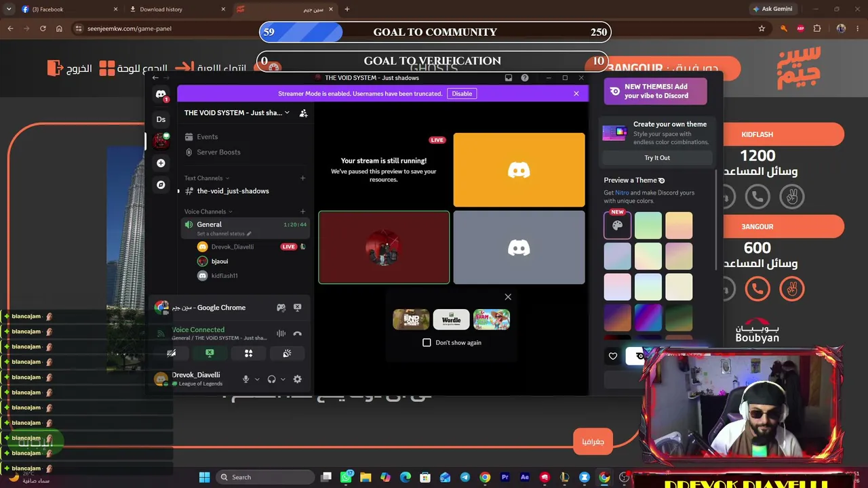
Task: Click the Windows taskbar Search box
Action: 266,477
